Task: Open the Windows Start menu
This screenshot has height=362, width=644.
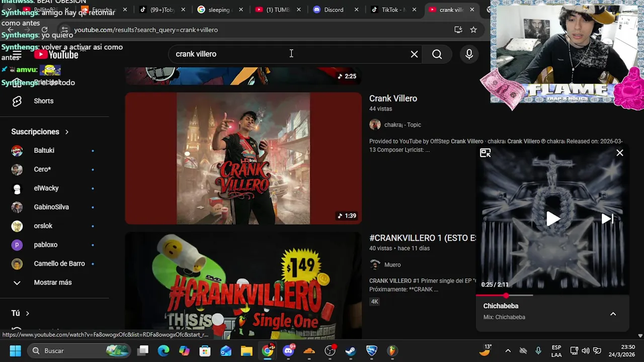Action: [x=15, y=350]
